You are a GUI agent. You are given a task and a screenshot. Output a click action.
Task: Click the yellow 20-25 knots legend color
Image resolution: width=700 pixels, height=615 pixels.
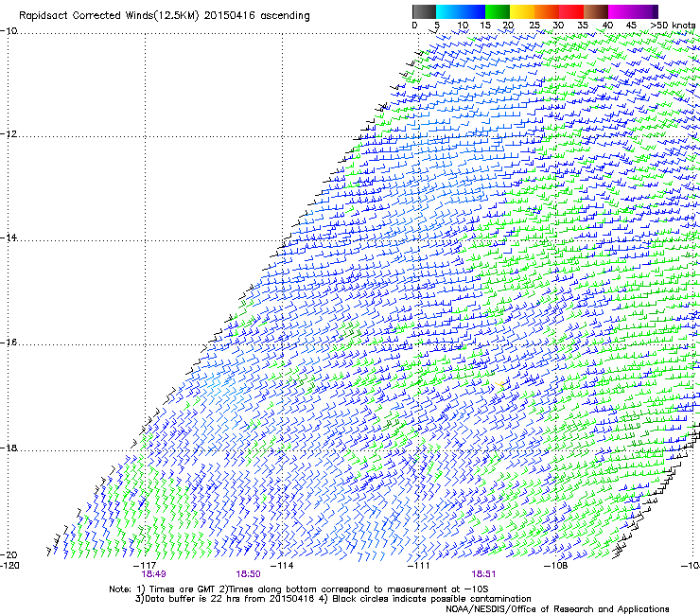coord(522,11)
